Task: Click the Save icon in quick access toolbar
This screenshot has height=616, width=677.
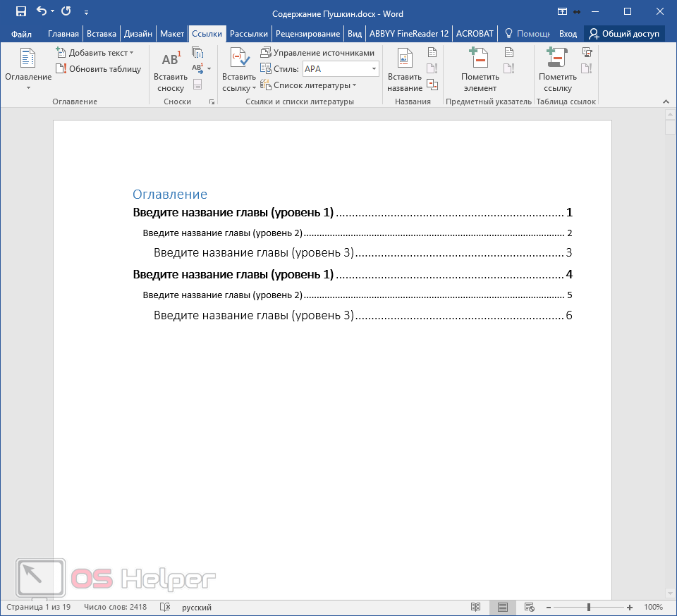Action: (21, 11)
